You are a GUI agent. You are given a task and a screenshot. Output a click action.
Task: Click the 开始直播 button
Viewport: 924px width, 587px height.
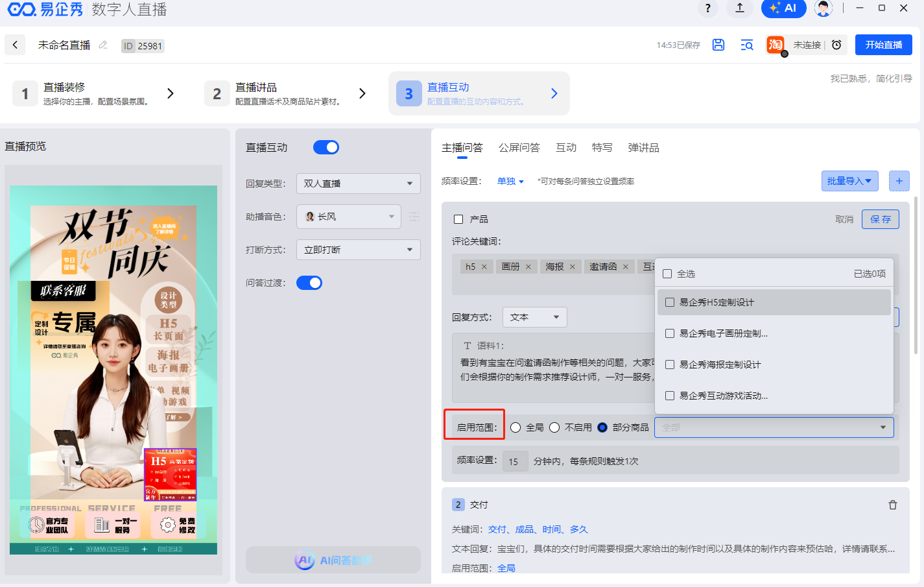(x=884, y=45)
